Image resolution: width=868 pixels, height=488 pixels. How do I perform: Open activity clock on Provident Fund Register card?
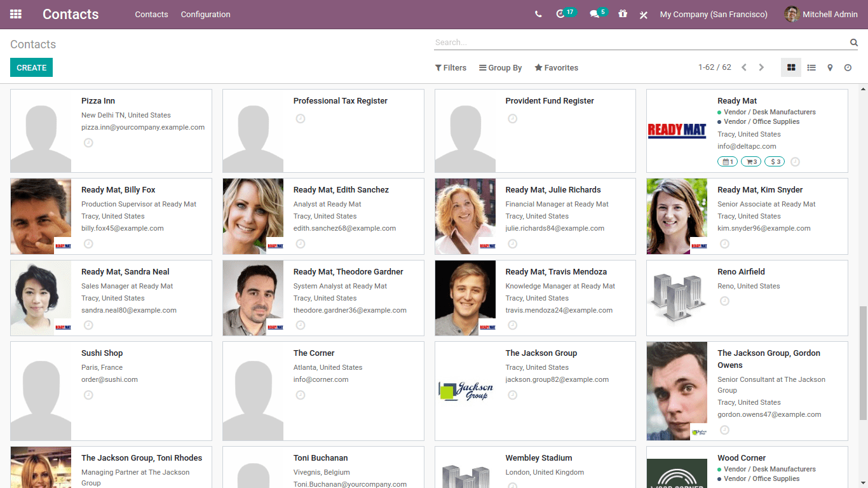(513, 119)
